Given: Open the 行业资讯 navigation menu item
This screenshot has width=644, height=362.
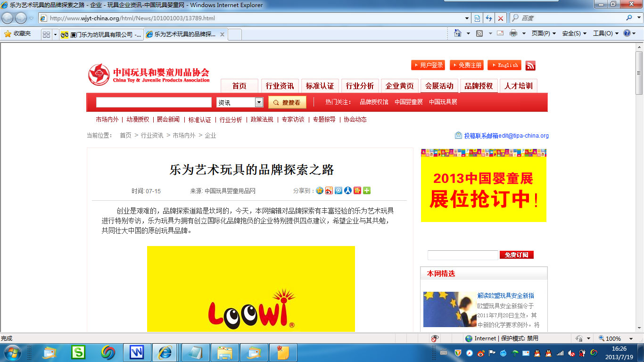Looking at the screenshot, I should 280,86.
